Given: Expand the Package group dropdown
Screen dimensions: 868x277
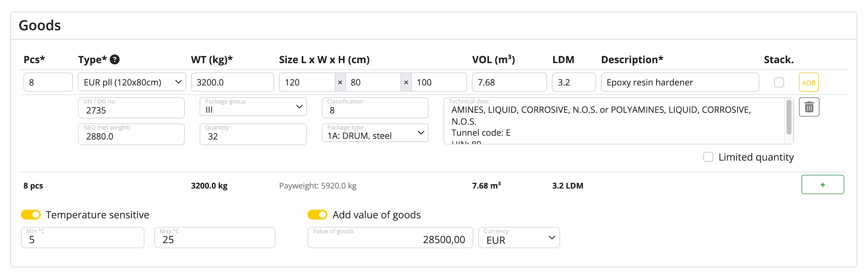Looking at the screenshot, I should pyautogui.click(x=253, y=107).
